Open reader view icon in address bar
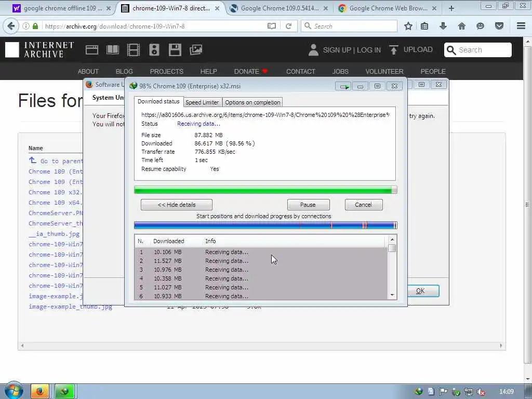 [271, 26]
